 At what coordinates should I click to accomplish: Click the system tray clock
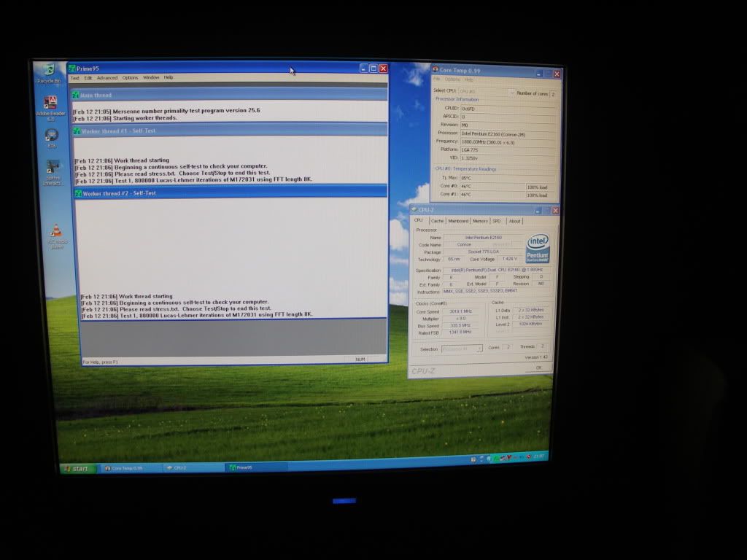coord(539,456)
